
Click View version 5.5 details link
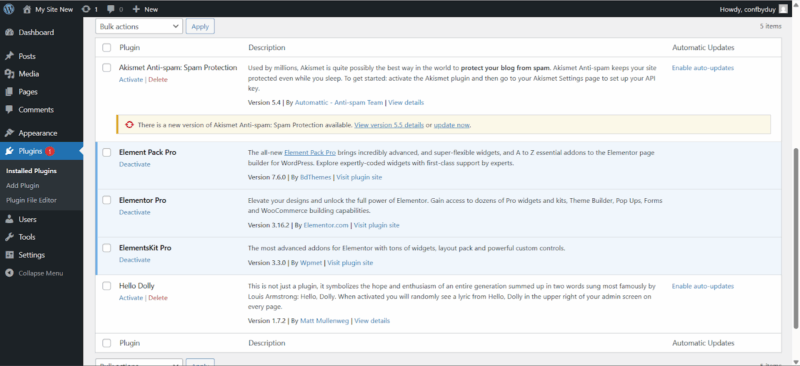coord(389,125)
